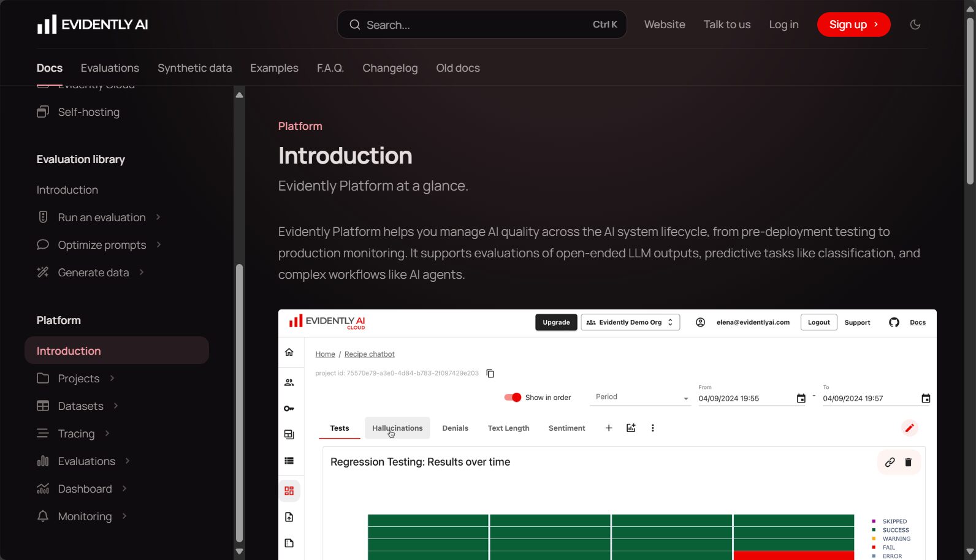The width and height of the screenshot is (976, 560).
Task: Click the Optimize prompts chat icon
Action: pos(43,244)
